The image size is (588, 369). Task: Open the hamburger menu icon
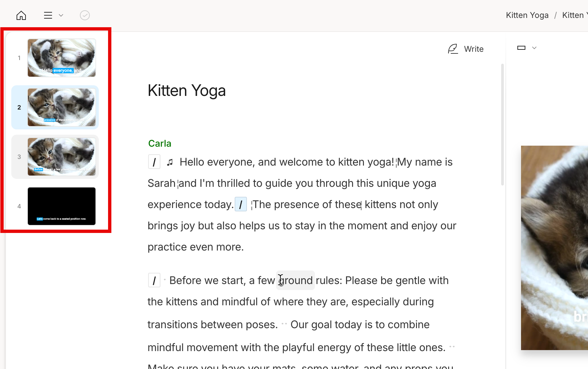click(48, 15)
